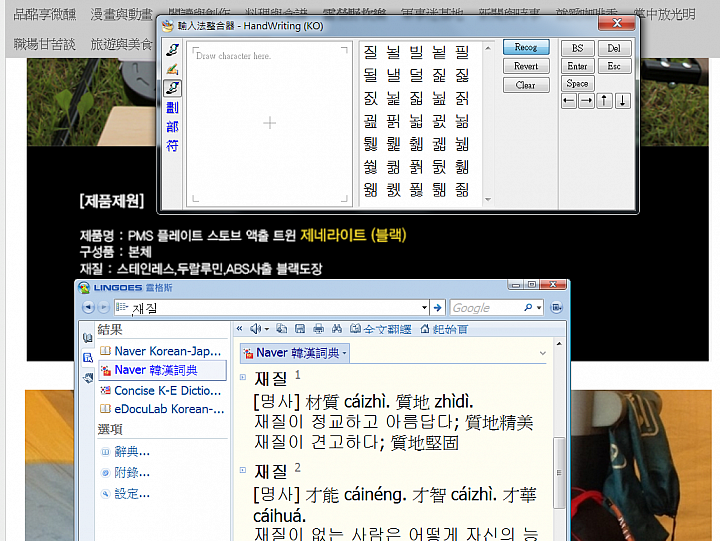The height and width of the screenshot is (541, 720).
Task: Click the Enter key button
Action: (x=578, y=66)
